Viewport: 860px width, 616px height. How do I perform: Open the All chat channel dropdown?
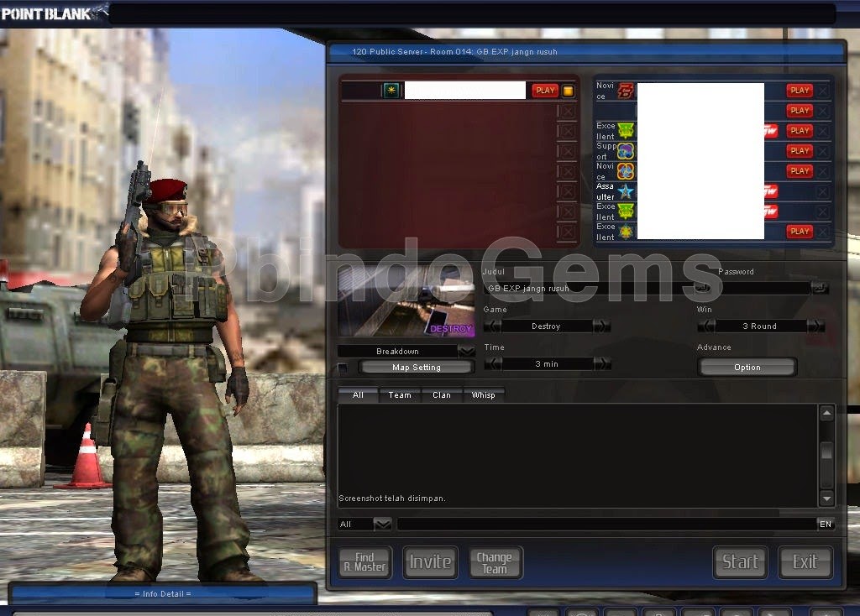coord(382,525)
